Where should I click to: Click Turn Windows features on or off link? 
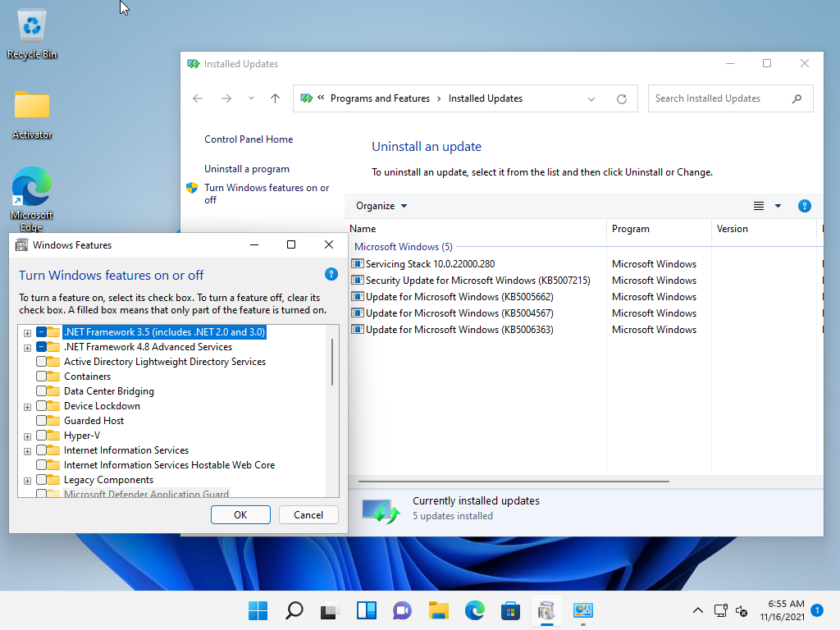coord(267,194)
